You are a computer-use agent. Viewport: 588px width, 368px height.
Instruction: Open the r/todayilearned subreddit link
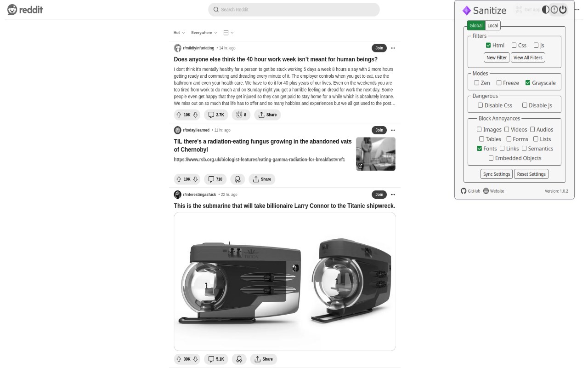pos(196,130)
